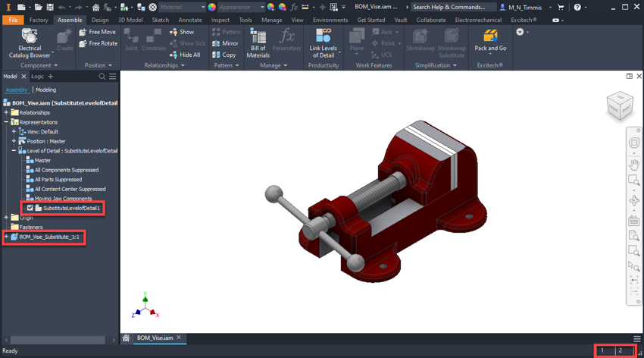Search the model browser with magnifier icon
The height and width of the screenshot is (358, 644).
point(102,77)
